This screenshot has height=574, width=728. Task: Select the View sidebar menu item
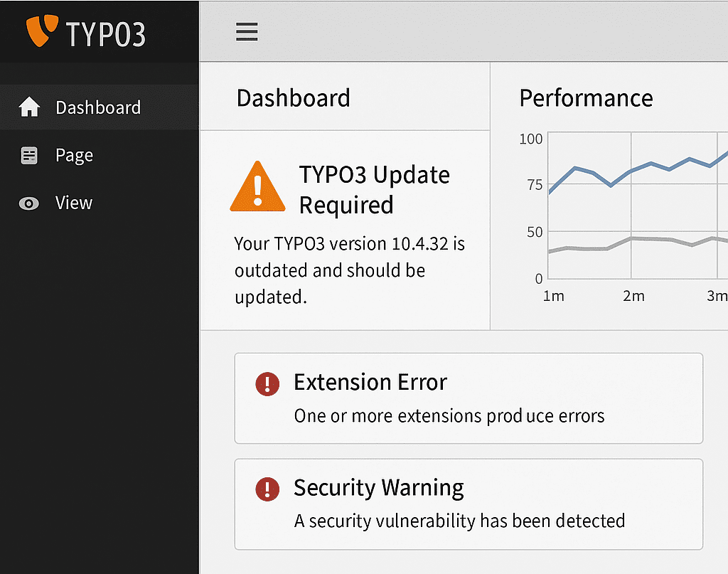coord(100,203)
